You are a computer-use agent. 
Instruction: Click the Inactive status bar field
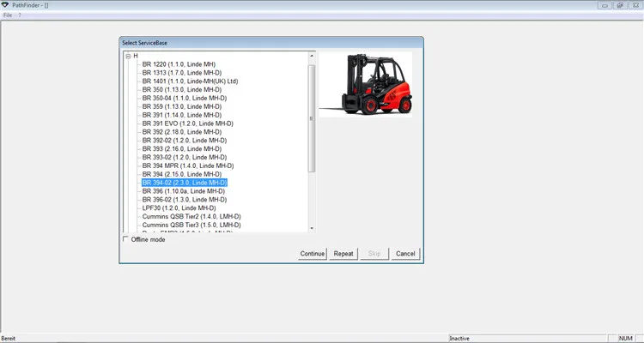click(x=527, y=339)
